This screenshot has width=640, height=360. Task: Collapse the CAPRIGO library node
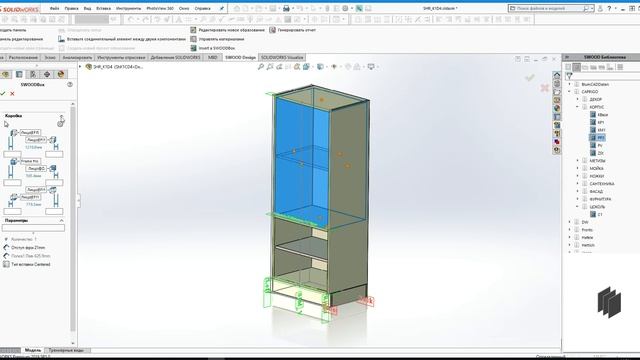coord(570,92)
